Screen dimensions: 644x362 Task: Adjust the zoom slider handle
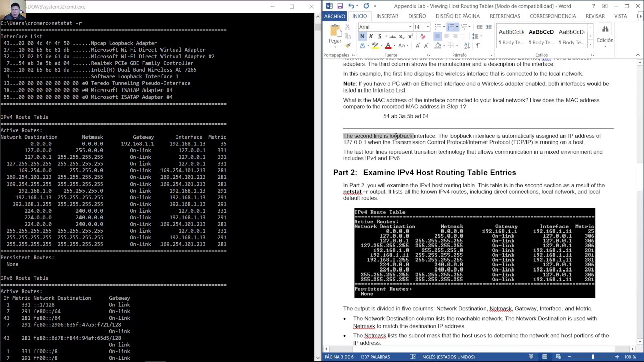pos(593,357)
